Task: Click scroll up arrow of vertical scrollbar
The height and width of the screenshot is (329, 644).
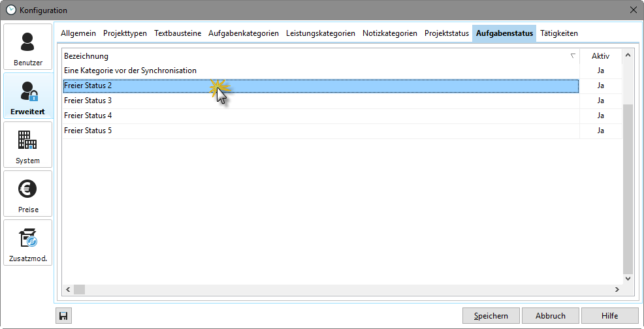Action: (628, 56)
